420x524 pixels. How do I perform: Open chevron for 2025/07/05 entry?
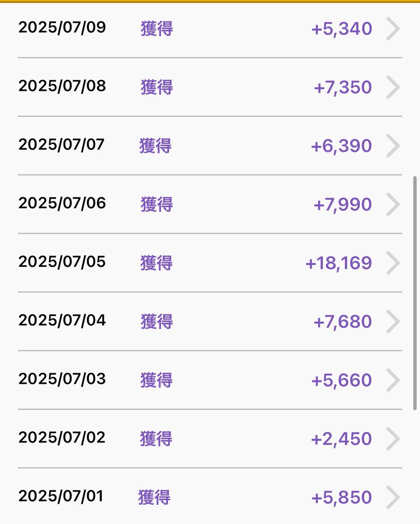393,263
